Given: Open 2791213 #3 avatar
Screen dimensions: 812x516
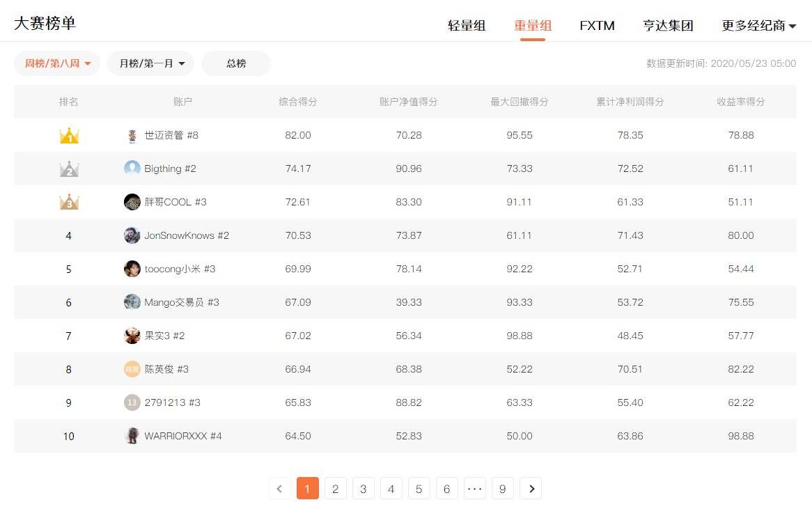Looking at the screenshot, I should (x=132, y=402).
